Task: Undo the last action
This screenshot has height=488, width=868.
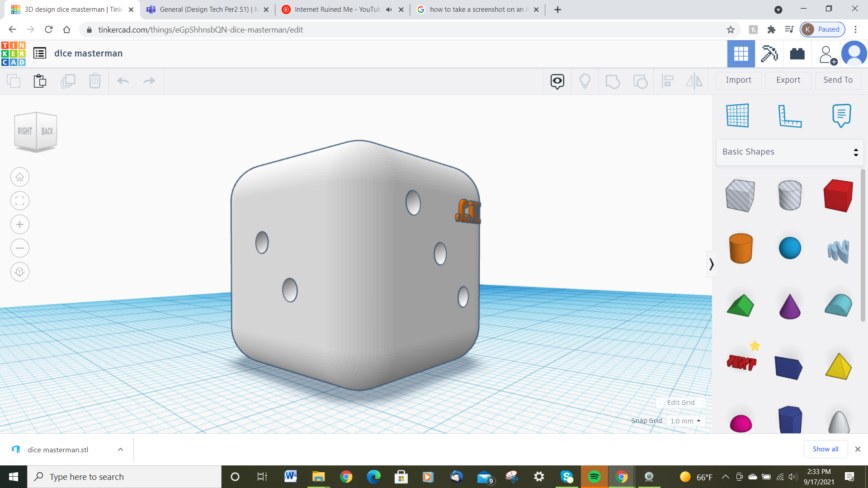Action: click(x=123, y=81)
